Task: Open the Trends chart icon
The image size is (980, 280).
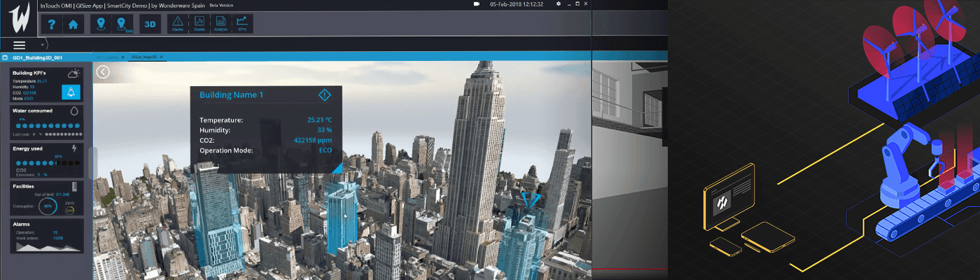Action: [x=199, y=24]
